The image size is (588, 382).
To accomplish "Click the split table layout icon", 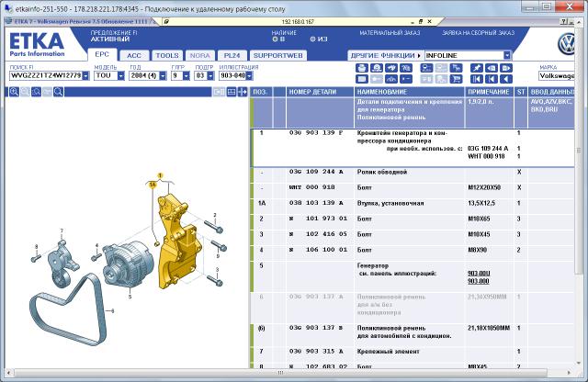I will tap(232, 92).
